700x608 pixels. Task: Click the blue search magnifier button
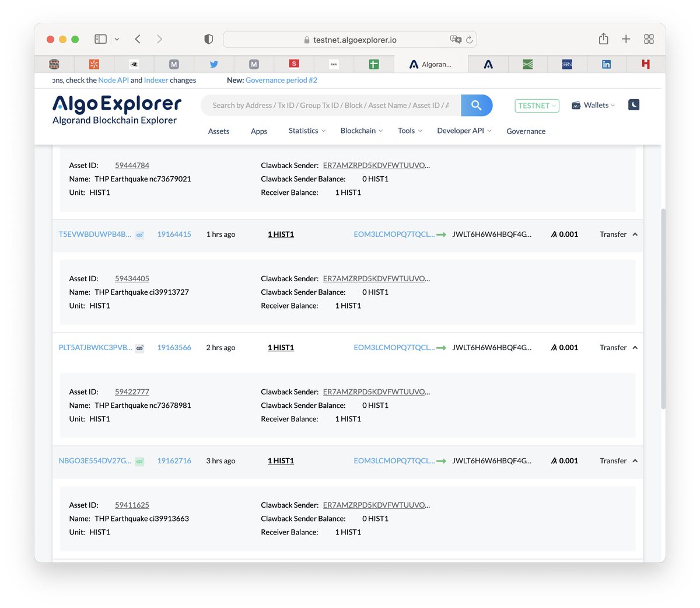pos(477,105)
